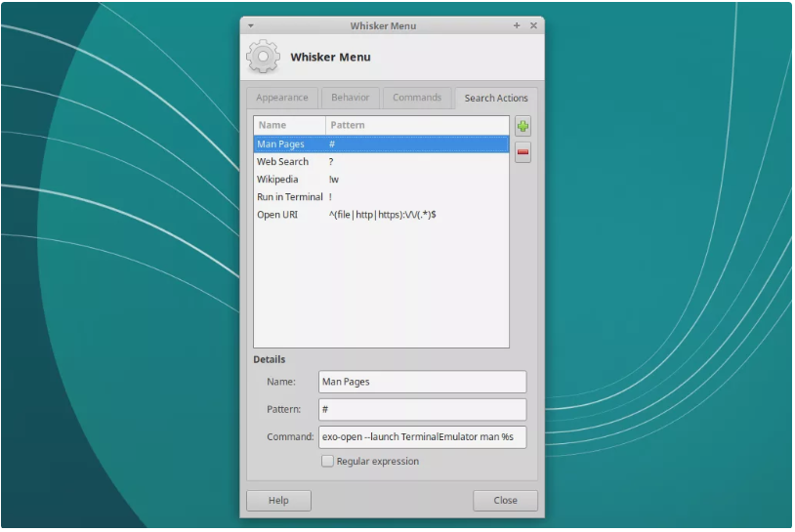Remove the selected search action with the minus icon
This screenshot has width=795, height=532.
(523, 152)
